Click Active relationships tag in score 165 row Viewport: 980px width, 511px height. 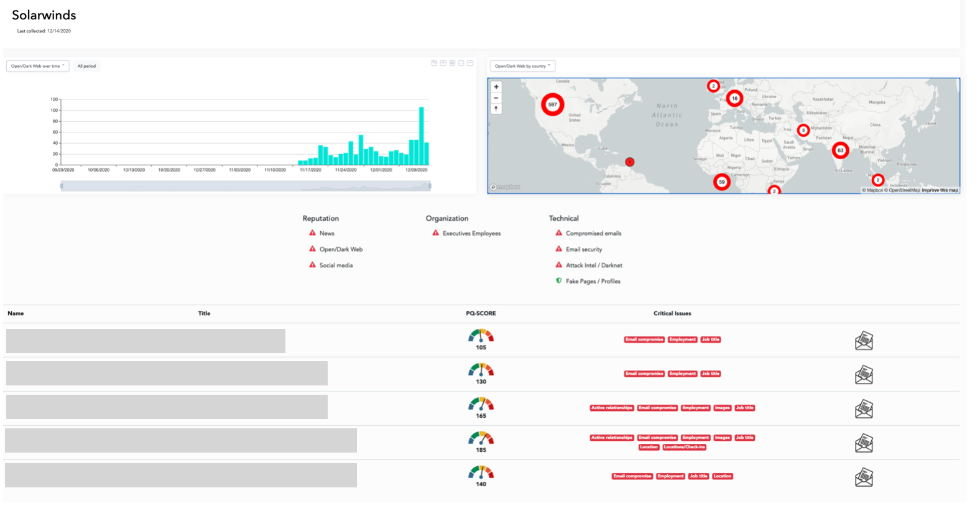click(x=612, y=408)
